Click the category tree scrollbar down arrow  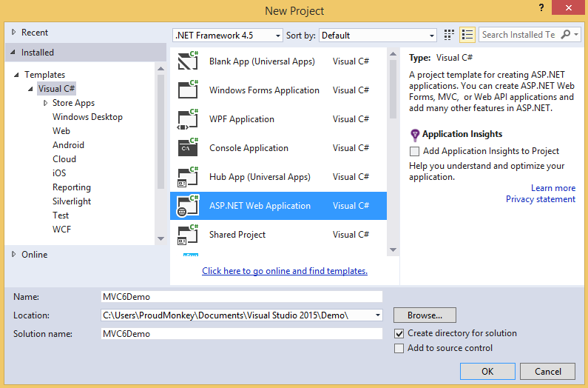161,238
